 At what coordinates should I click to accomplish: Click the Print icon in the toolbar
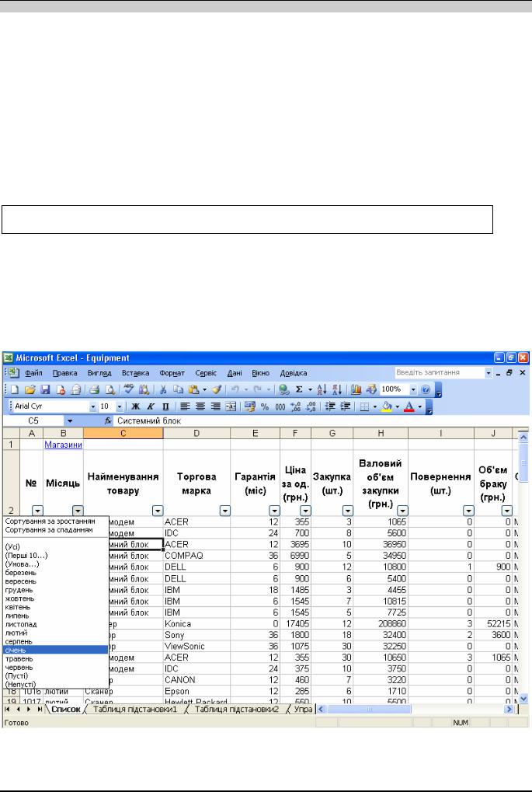click(94, 389)
